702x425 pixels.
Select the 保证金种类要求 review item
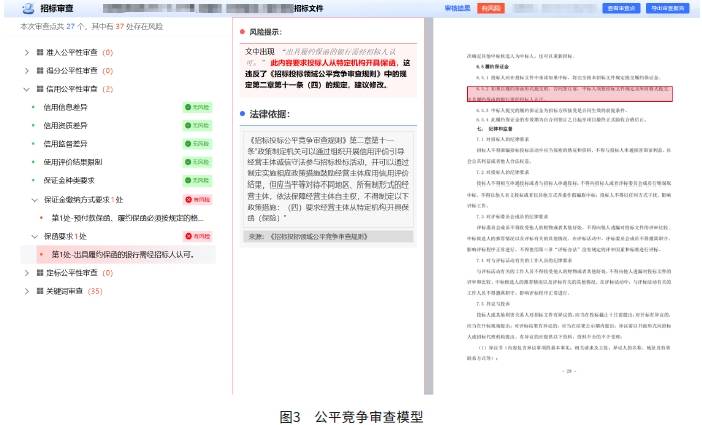69,180
